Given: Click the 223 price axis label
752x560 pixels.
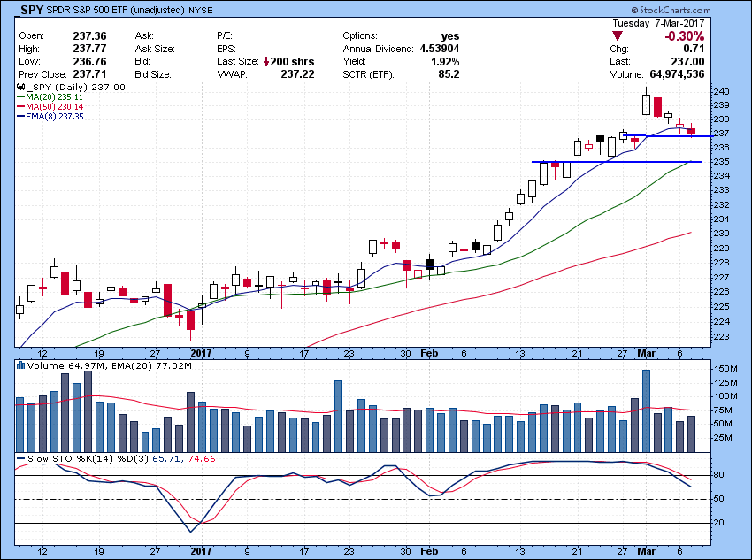Looking at the screenshot, I should coord(722,336).
